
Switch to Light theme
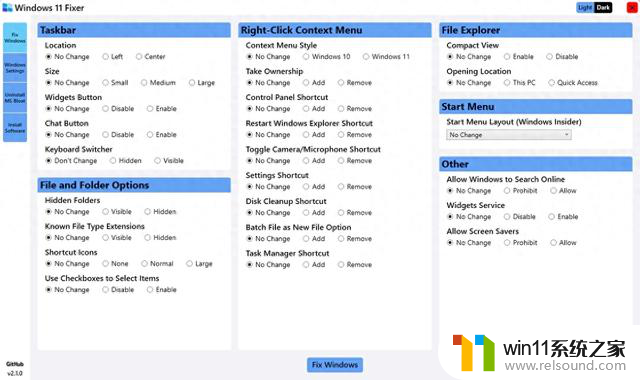click(x=585, y=7)
